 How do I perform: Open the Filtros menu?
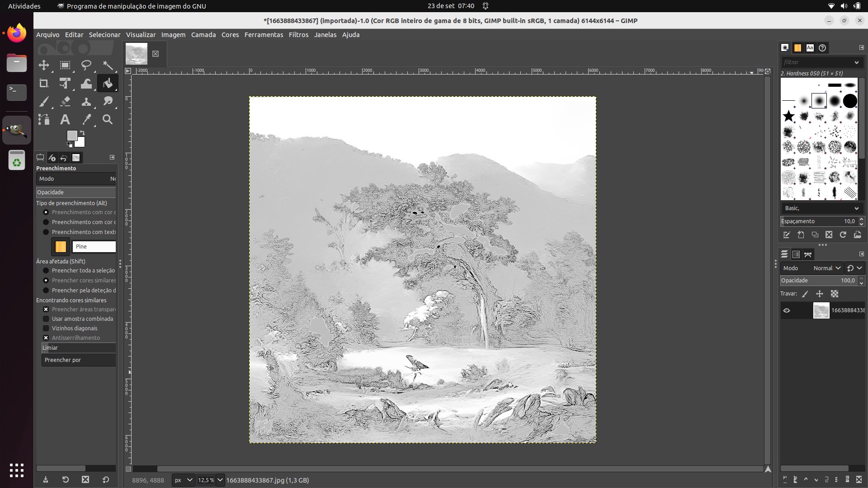click(x=298, y=35)
